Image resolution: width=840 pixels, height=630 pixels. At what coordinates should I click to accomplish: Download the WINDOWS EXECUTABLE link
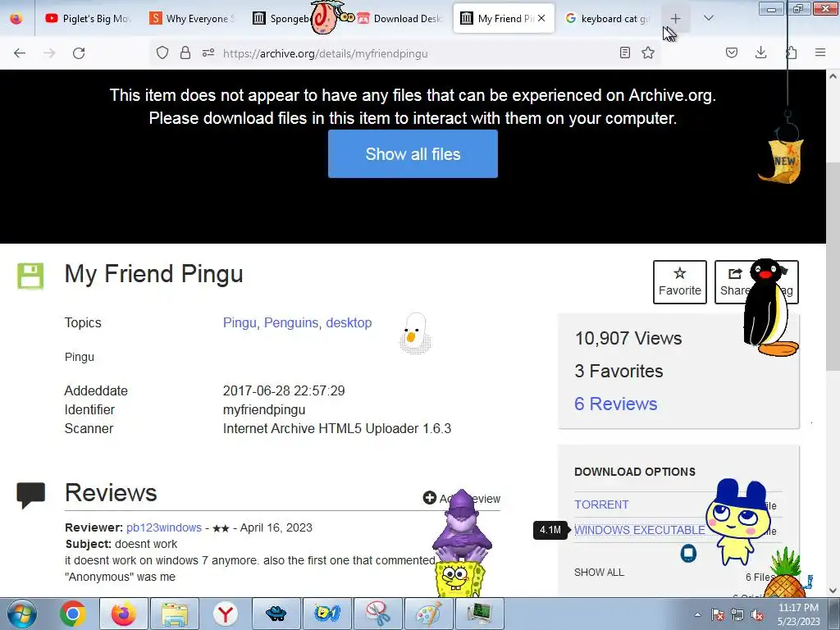coord(640,530)
